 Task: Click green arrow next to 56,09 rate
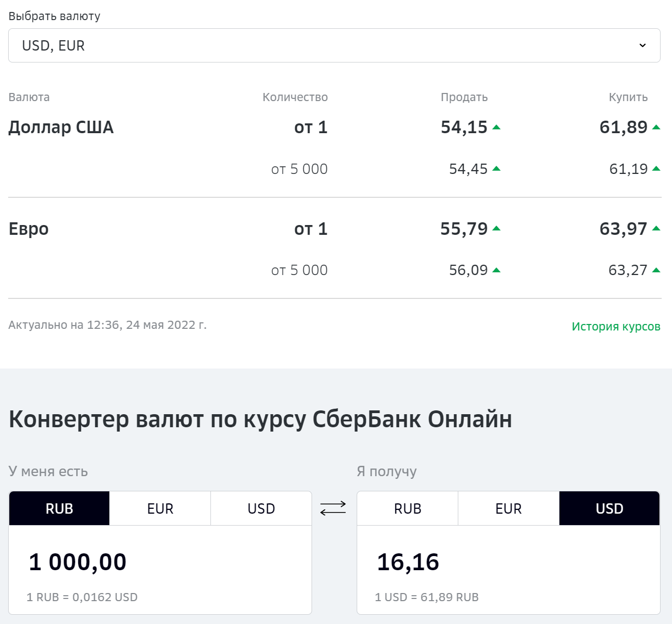496,270
